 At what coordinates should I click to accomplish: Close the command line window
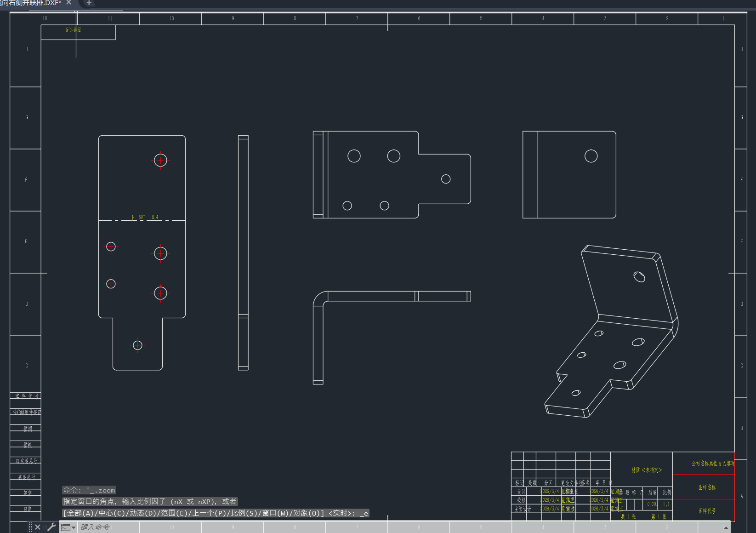pos(38,527)
